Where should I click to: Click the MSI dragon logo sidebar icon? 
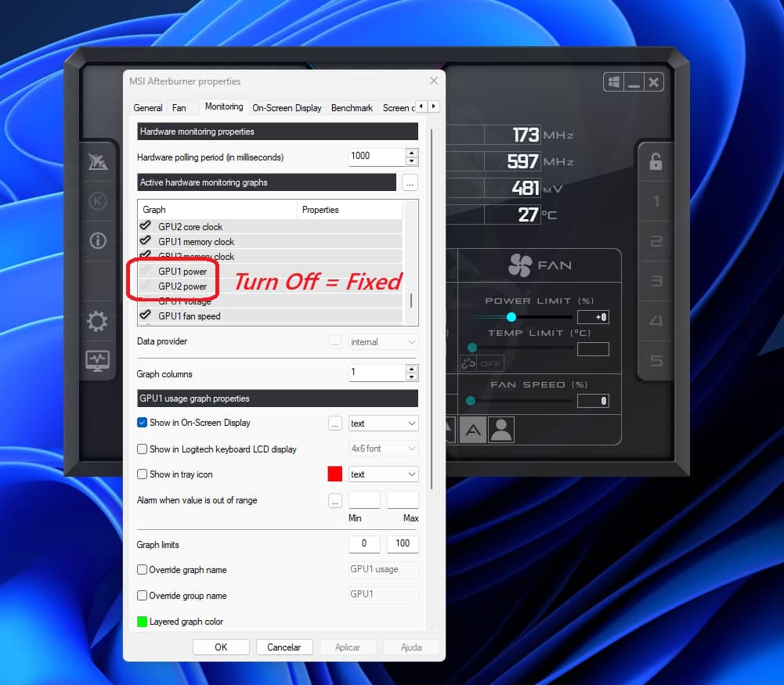(x=97, y=162)
